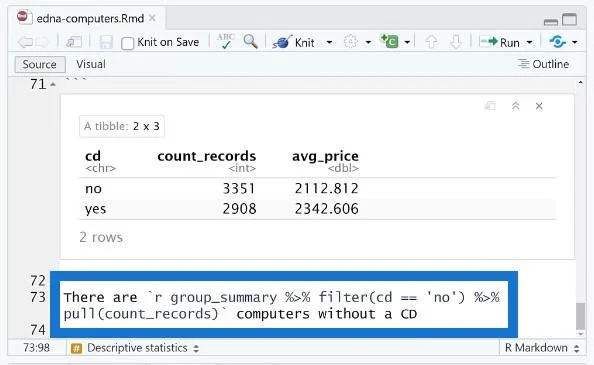This screenshot has height=365, width=594.
Task: Select the 'no' row cell
Action: coord(94,189)
